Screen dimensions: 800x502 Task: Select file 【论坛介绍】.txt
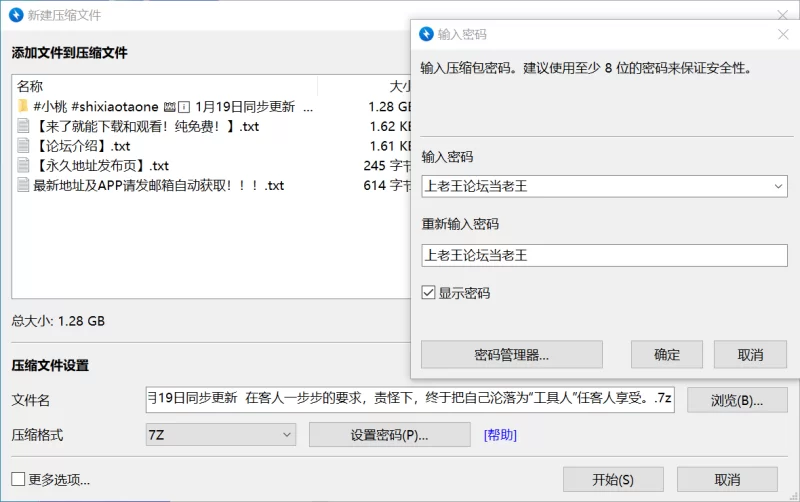coord(82,146)
